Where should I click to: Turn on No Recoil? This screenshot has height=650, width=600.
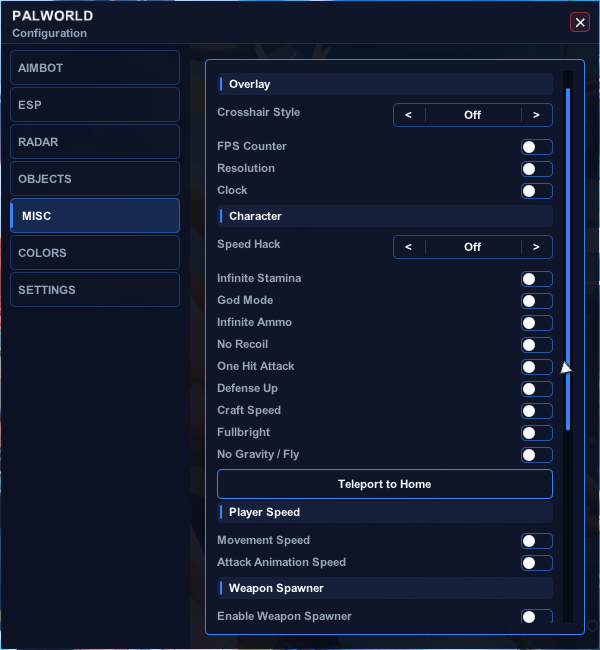(x=537, y=345)
